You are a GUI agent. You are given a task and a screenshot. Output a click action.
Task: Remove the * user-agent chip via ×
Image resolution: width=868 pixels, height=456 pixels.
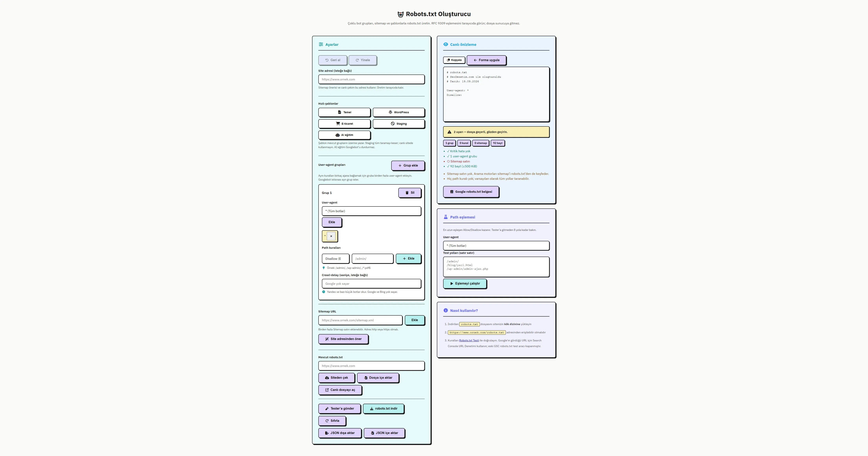click(x=331, y=236)
